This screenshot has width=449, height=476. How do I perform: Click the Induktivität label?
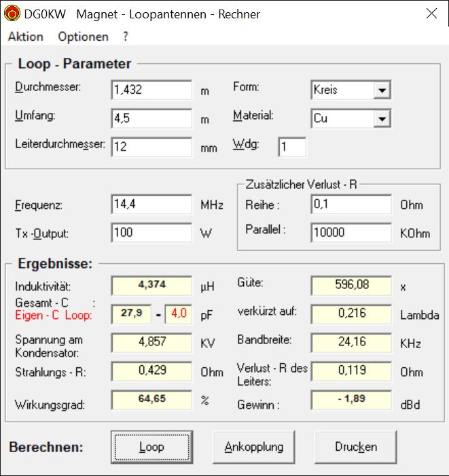pyautogui.click(x=43, y=286)
